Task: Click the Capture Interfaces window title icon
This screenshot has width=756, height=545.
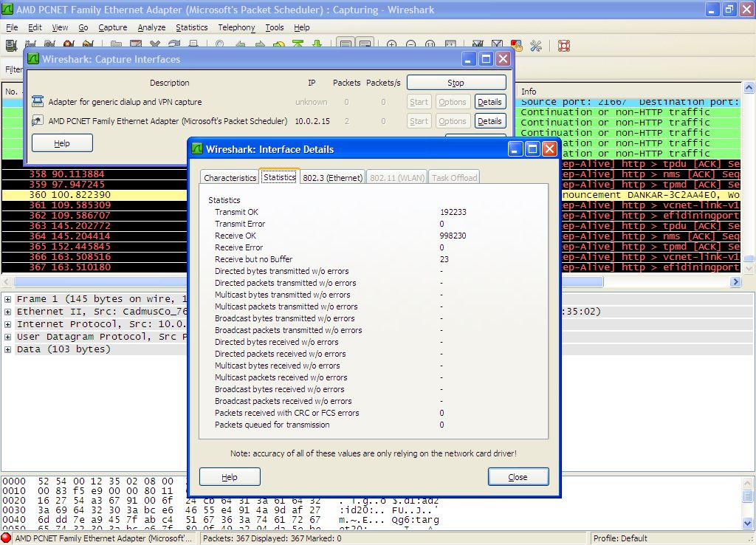Action: (x=33, y=59)
